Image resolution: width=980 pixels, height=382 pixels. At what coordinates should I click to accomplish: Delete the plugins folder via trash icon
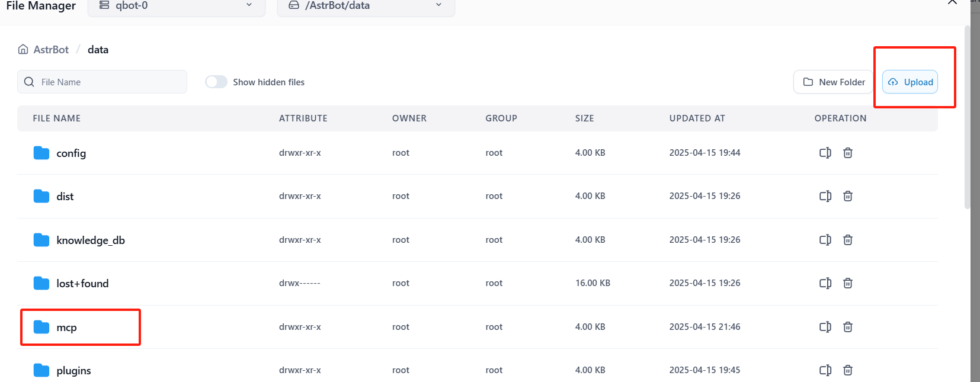click(848, 370)
